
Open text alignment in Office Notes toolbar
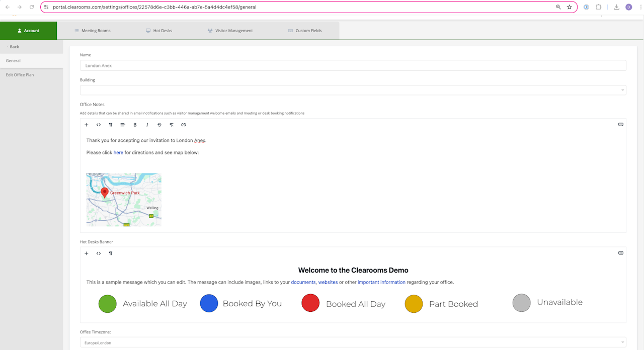coord(123,125)
